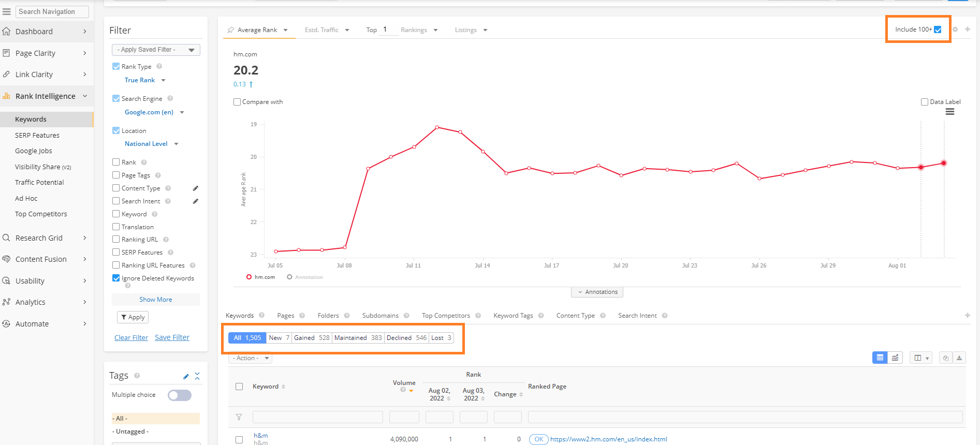Enable the Compare with checkbox
The image size is (980, 445).
tap(237, 102)
